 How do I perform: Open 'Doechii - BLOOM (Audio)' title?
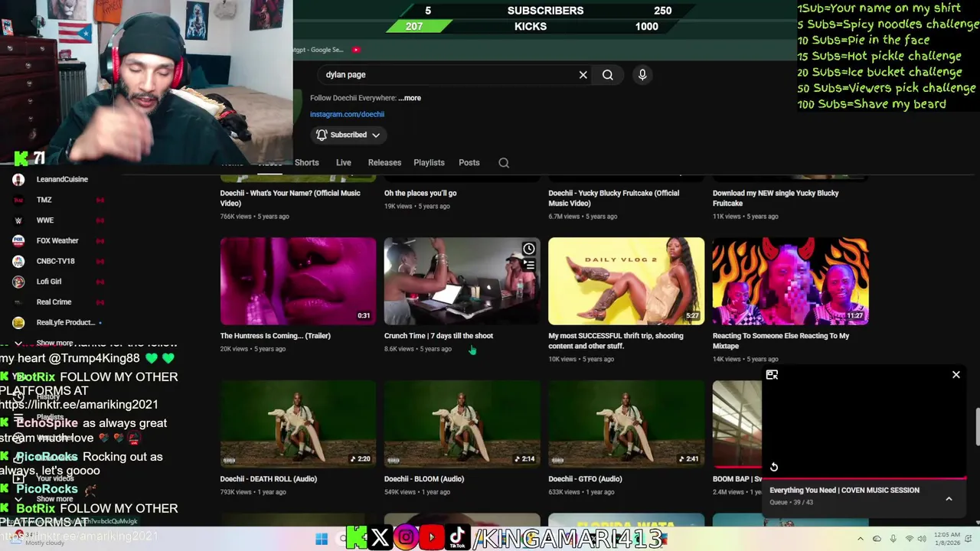tap(424, 479)
